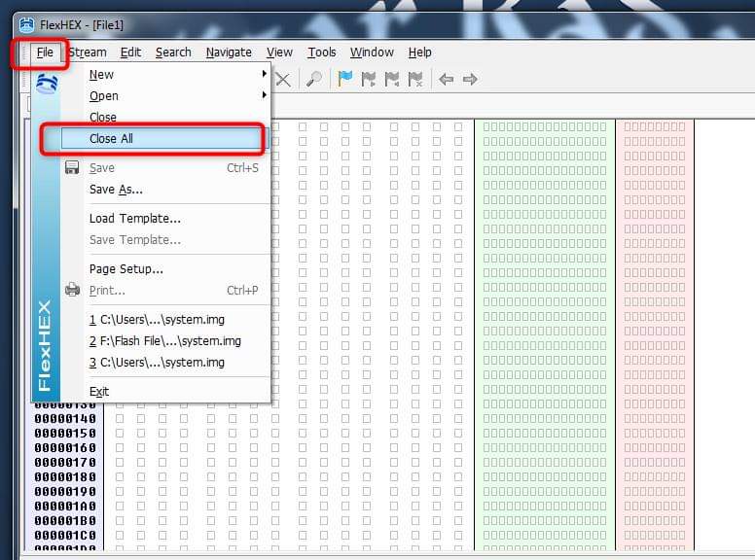Image resolution: width=755 pixels, height=560 pixels.
Task: Select Close All in the File menu
Action: (164, 139)
